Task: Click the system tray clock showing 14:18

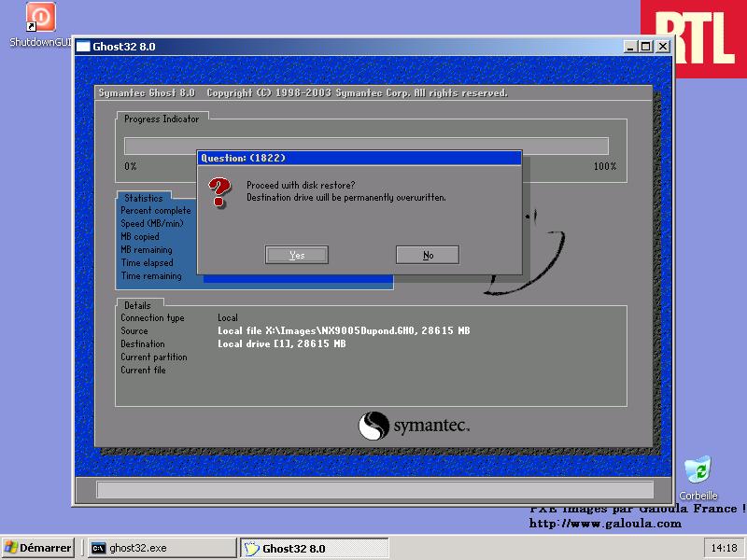Action: (x=724, y=548)
